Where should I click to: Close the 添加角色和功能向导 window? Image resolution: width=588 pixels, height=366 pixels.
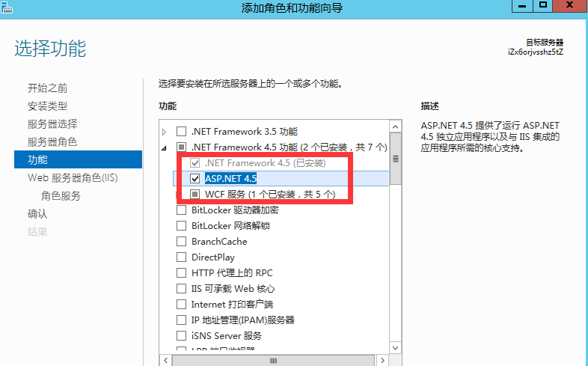(570, 5)
